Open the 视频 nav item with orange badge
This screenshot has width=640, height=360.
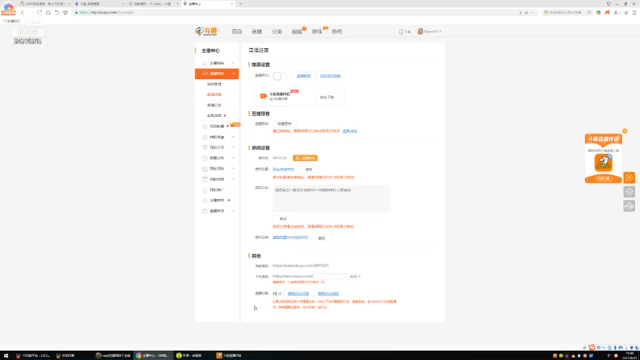click(x=297, y=31)
